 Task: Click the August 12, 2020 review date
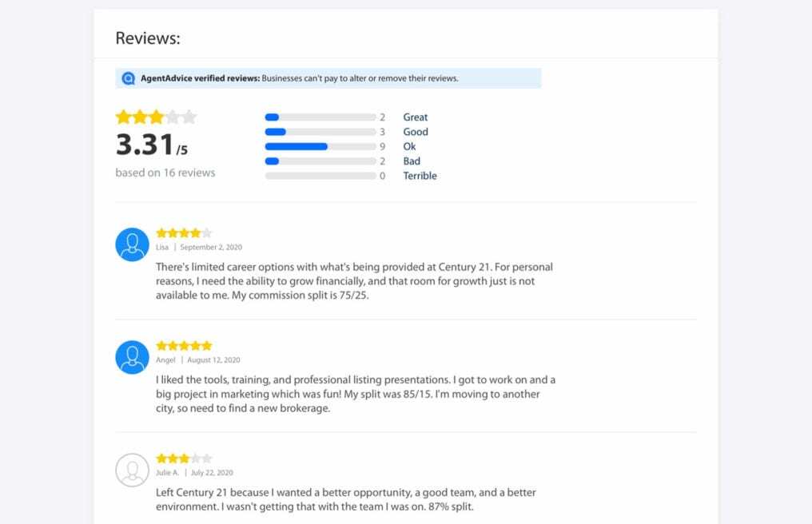213,360
